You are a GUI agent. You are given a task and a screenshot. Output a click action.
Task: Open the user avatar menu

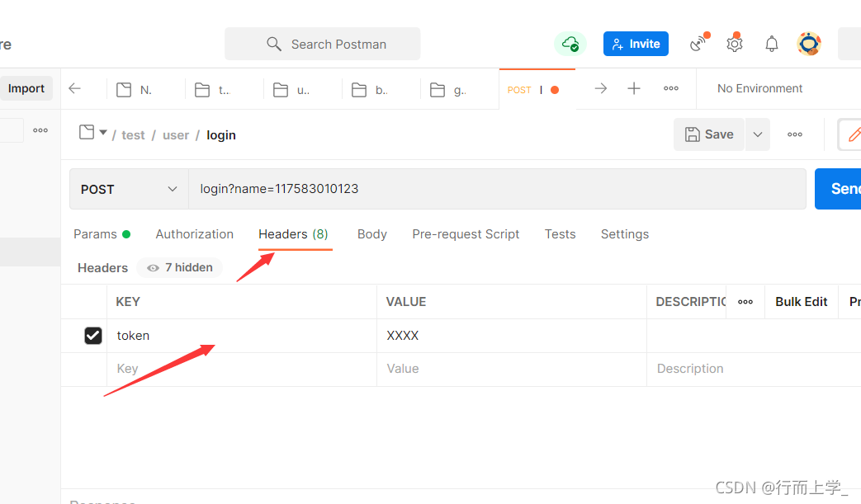point(809,44)
